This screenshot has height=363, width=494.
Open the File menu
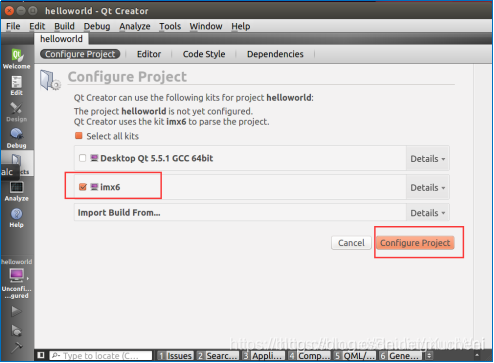click(x=13, y=26)
